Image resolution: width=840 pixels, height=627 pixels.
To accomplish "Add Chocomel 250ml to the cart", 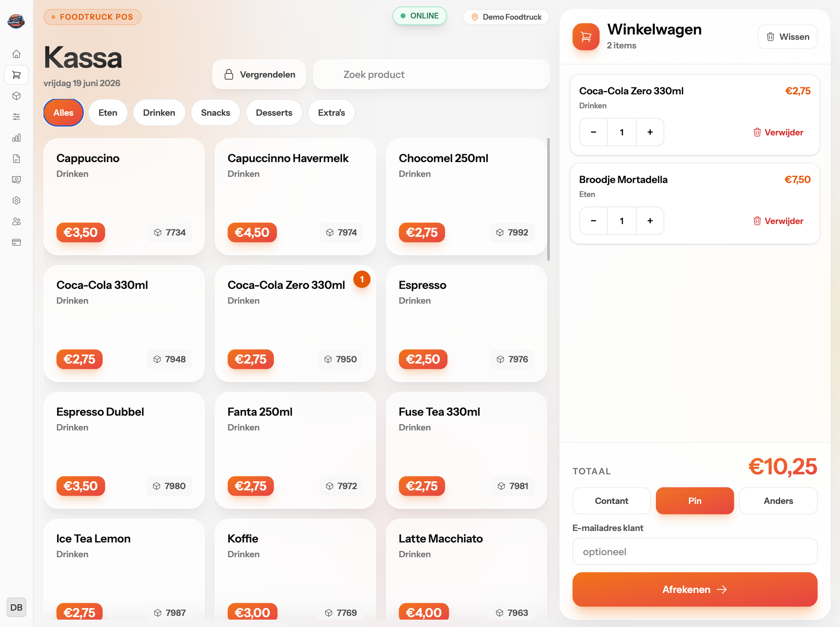I will 466,197.
